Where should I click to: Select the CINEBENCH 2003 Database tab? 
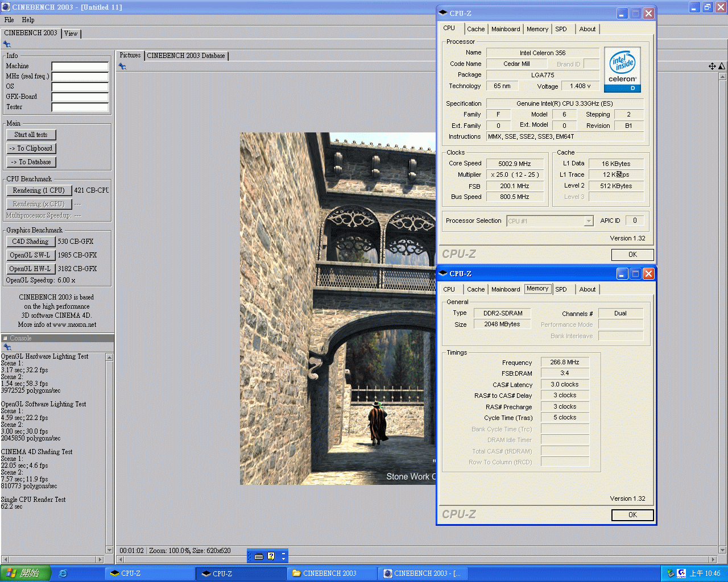(x=186, y=56)
